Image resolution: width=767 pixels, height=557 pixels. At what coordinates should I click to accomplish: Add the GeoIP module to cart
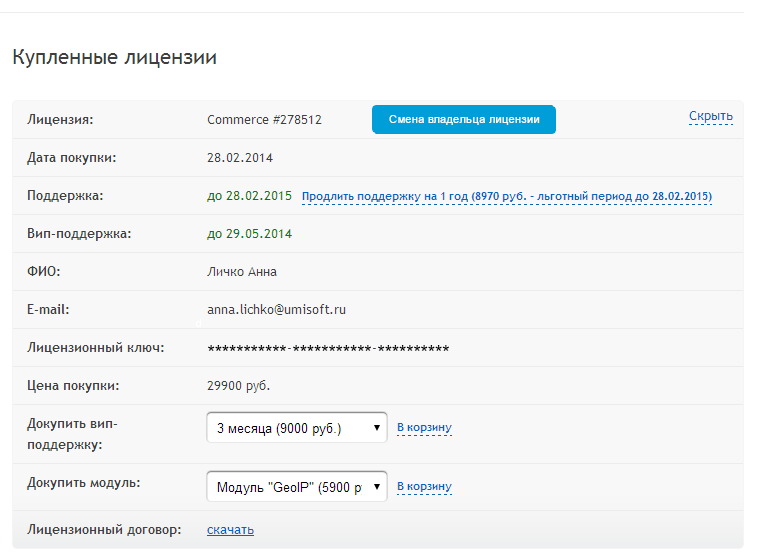coord(424,487)
